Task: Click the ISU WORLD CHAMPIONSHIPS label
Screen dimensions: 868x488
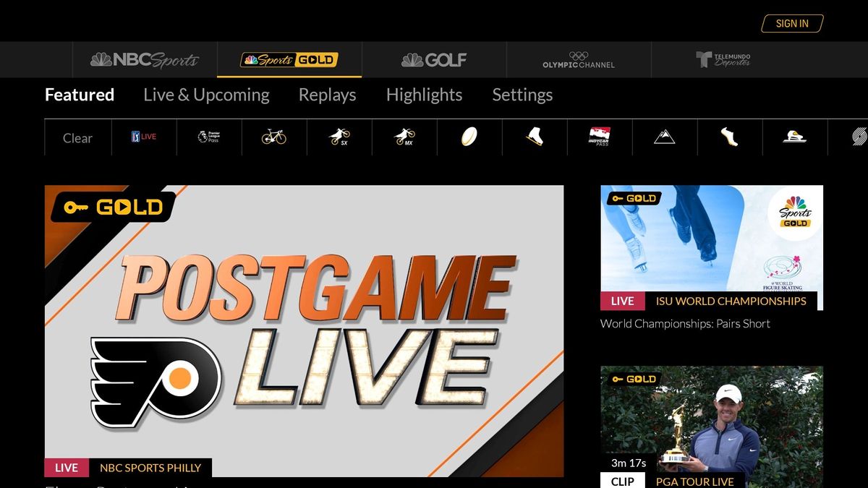Action: point(731,301)
